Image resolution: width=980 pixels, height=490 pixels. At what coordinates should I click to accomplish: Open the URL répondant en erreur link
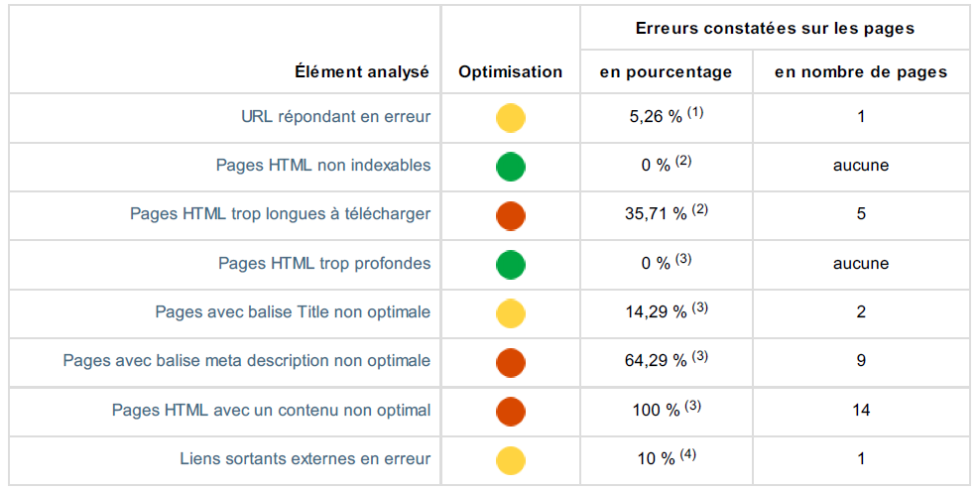(x=335, y=117)
